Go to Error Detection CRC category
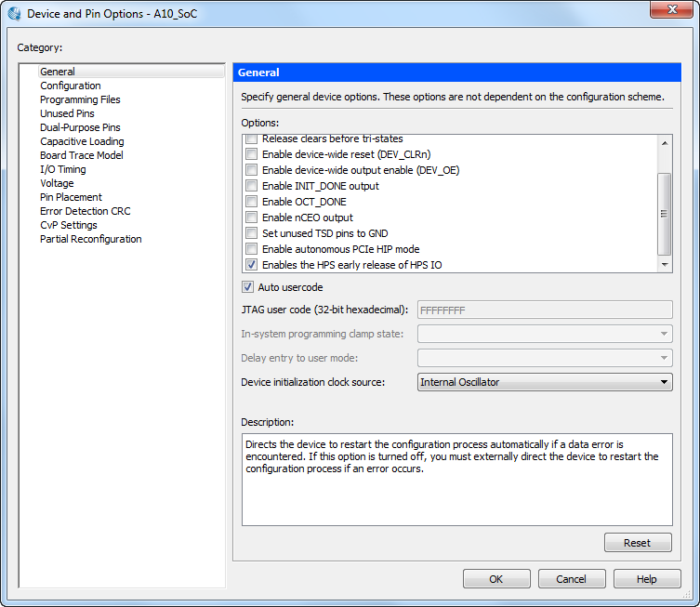This screenshot has width=700, height=607. tap(86, 211)
